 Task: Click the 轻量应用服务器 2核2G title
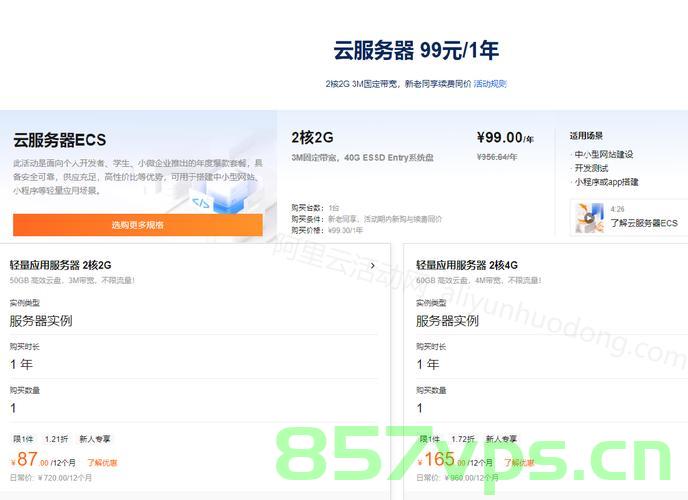click(x=61, y=265)
